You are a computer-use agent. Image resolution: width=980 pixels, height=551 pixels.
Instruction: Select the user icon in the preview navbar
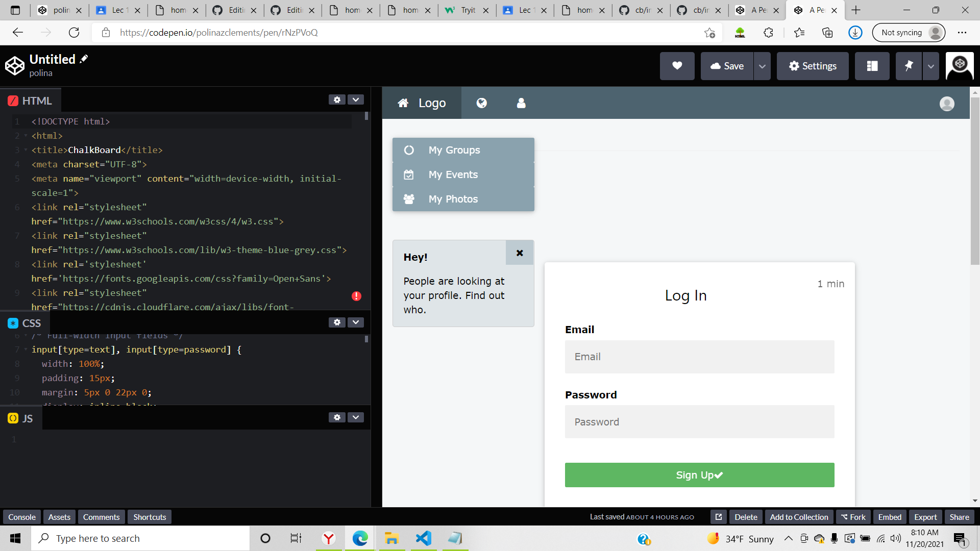click(521, 103)
